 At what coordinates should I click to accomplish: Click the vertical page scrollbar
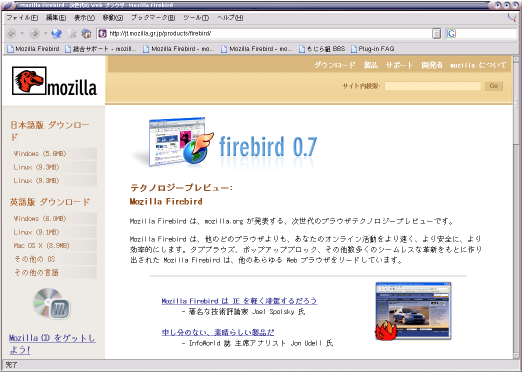[x=516, y=207]
